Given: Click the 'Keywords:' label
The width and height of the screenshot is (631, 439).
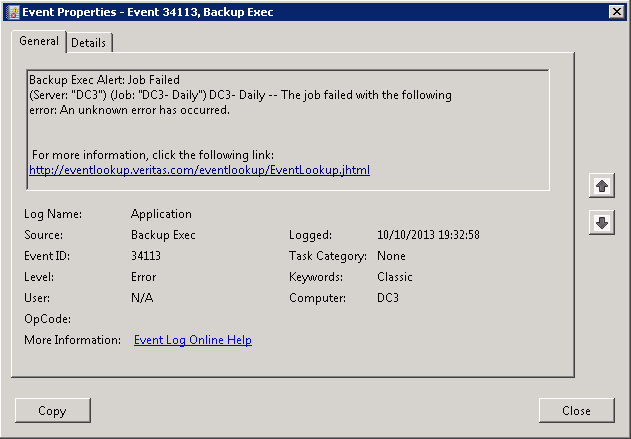Looking at the screenshot, I should [316, 277].
